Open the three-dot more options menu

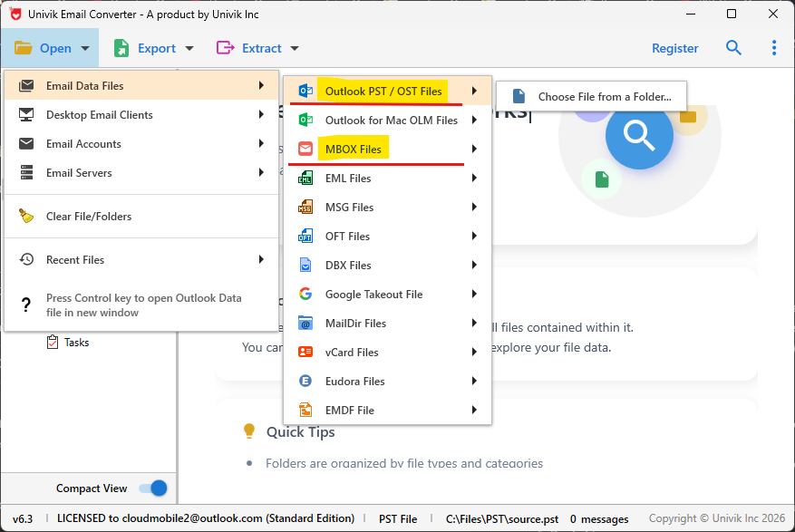click(x=774, y=48)
